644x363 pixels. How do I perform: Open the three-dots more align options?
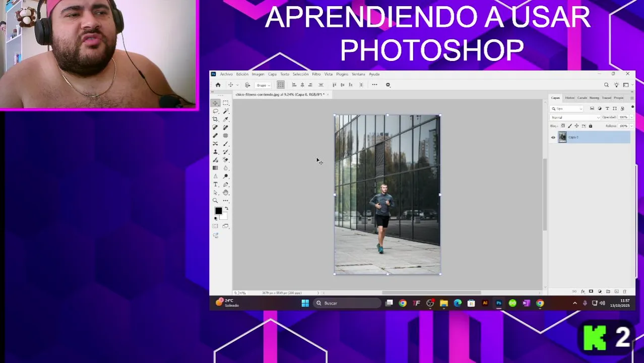(x=374, y=85)
